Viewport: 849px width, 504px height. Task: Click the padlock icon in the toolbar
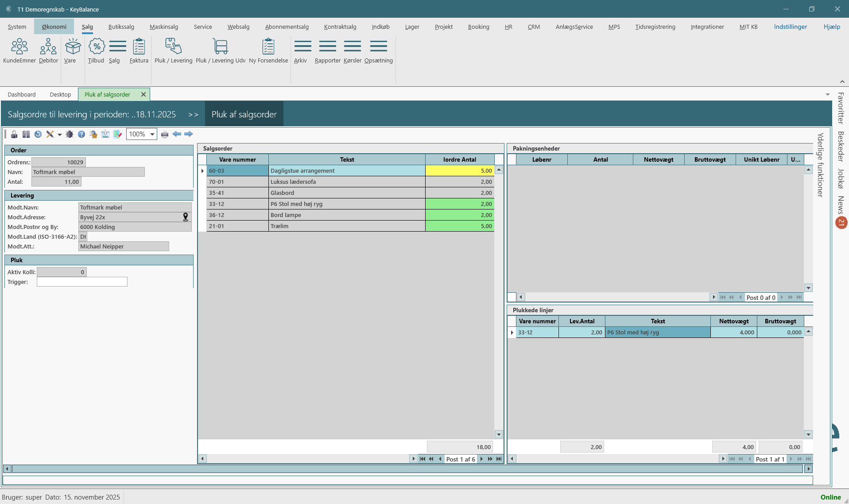click(14, 134)
